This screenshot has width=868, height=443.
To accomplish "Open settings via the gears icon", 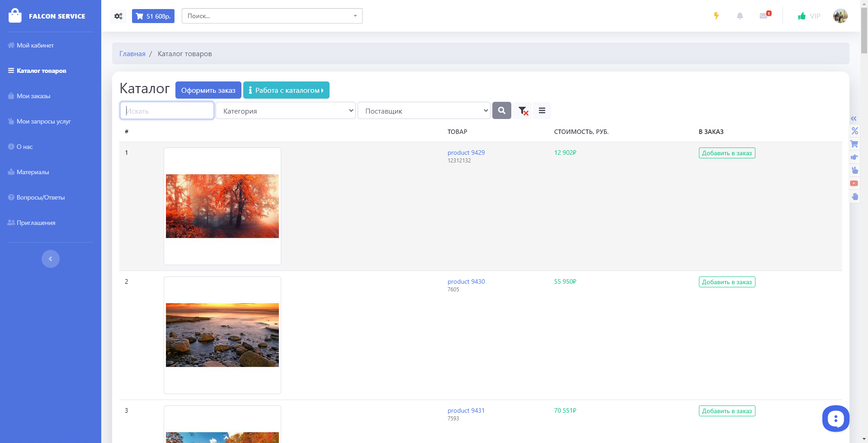I will [118, 16].
